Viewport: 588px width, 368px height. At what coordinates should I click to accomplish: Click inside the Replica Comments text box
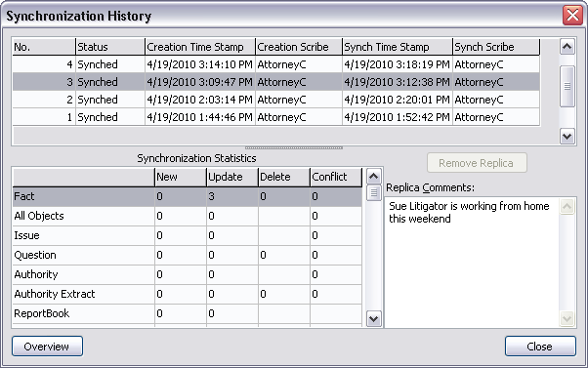[x=472, y=263]
